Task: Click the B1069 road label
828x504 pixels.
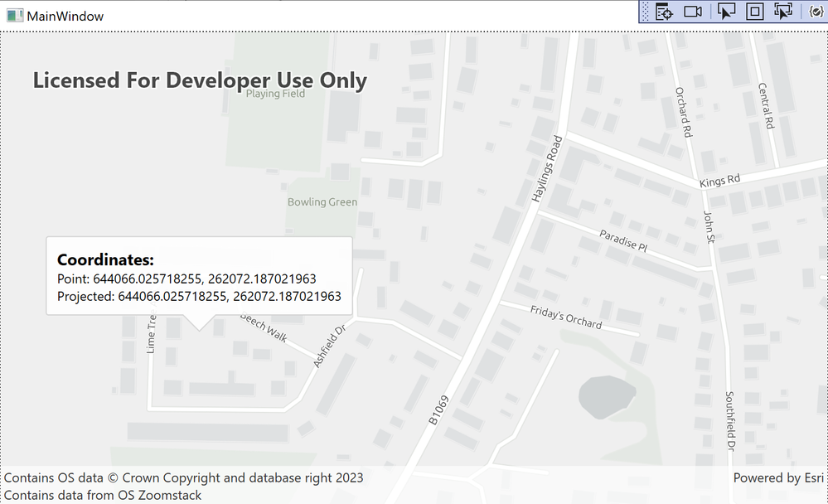Action: coord(438,410)
